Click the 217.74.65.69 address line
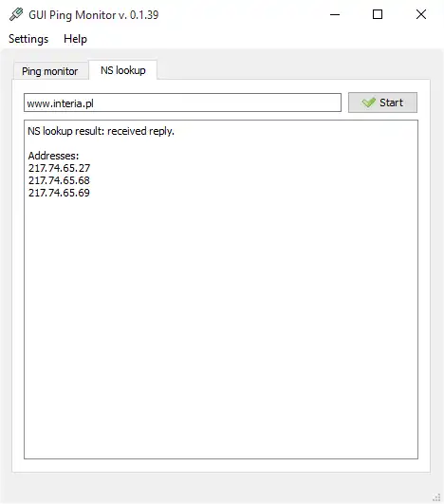The height and width of the screenshot is (504, 444). point(59,193)
